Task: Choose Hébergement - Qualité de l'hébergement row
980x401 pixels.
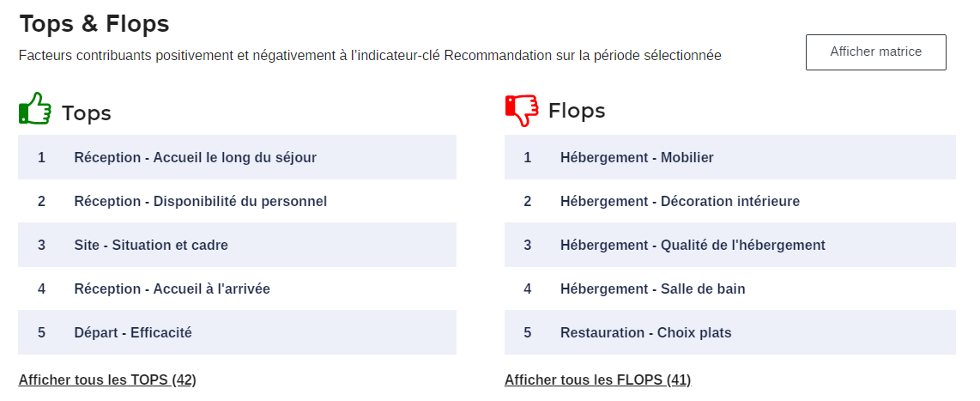Action: pos(693,245)
